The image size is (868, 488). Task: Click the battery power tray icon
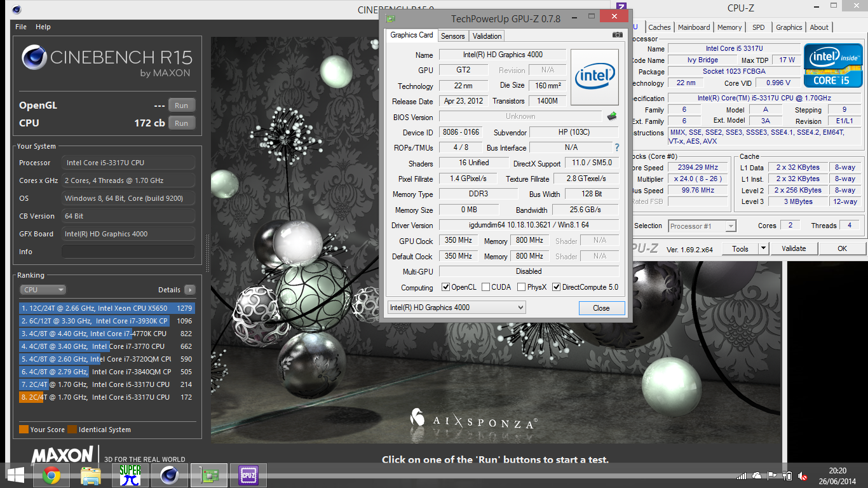[x=787, y=475]
